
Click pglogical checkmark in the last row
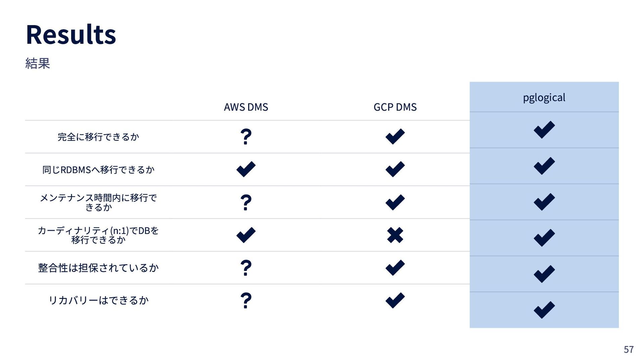[x=544, y=310]
